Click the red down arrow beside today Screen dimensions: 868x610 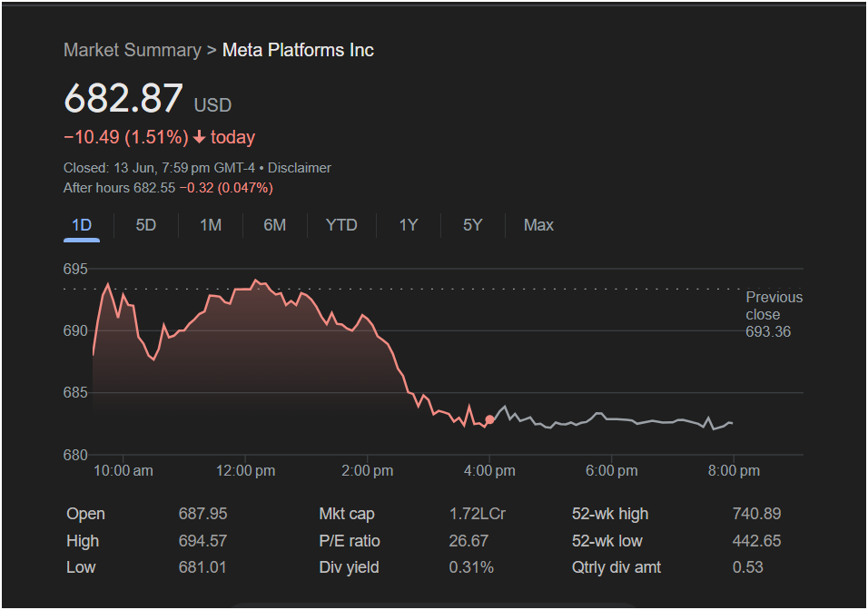(x=199, y=137)
